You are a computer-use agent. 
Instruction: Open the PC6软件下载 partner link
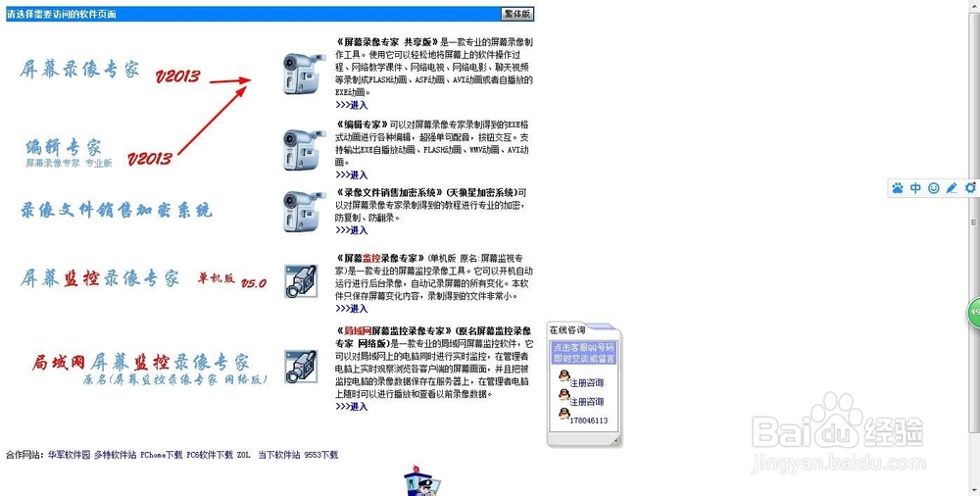(210, 455)
